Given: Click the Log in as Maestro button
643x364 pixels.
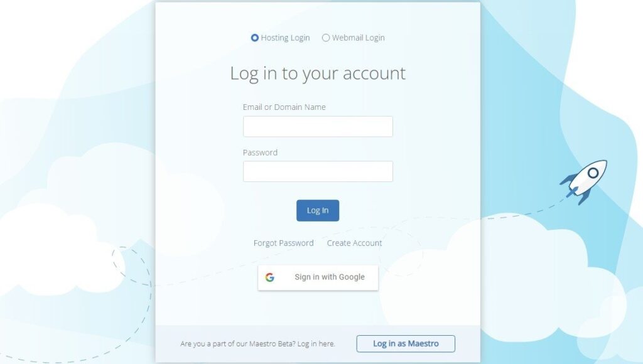Looking at the screenshot, I should click(x=406, y=343).
